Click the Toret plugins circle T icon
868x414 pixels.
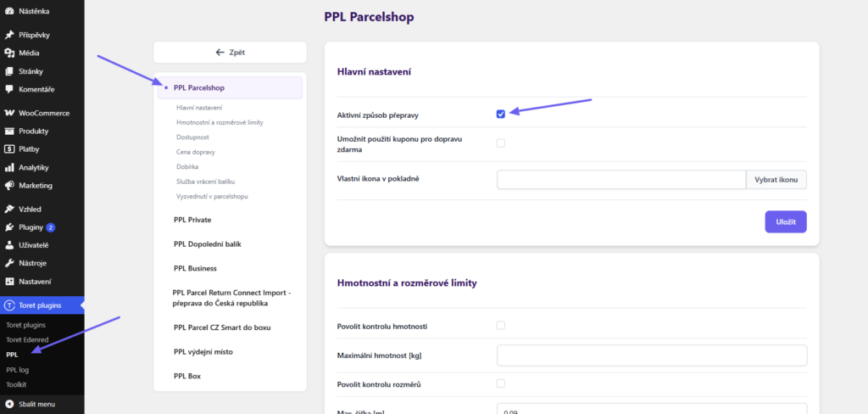coord(8,305)
